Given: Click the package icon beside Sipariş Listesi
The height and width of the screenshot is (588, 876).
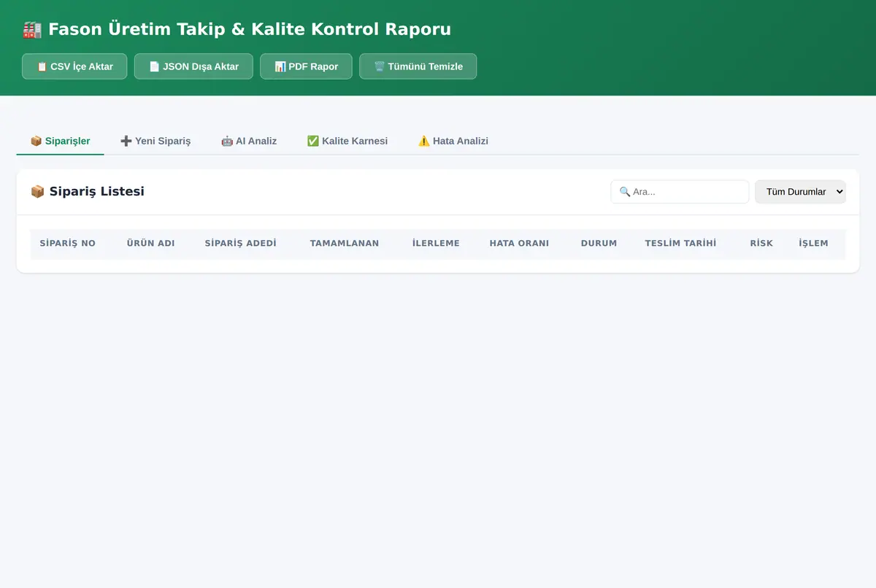Looking at the screenshot, I should tap(37, 192).
